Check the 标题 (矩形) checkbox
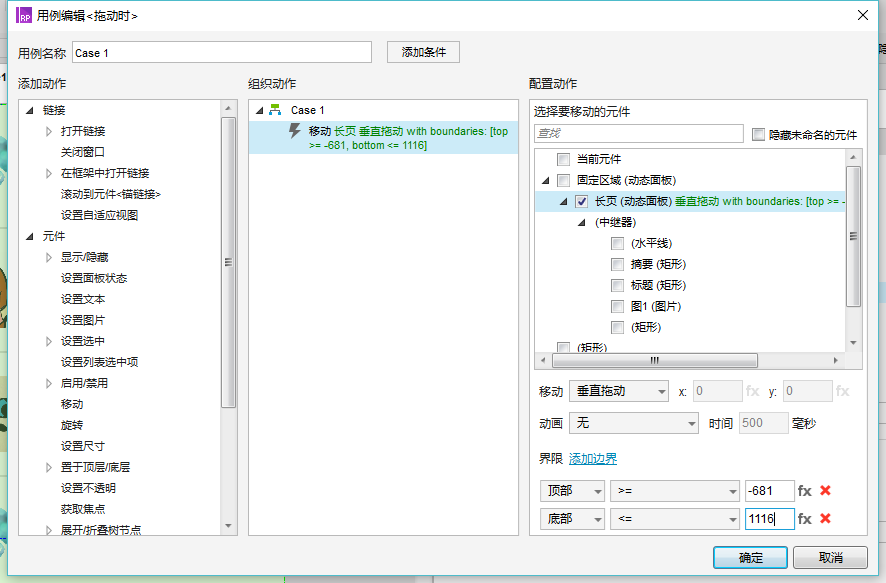This screenshot has width=886, height=583. tap(618, 285)
